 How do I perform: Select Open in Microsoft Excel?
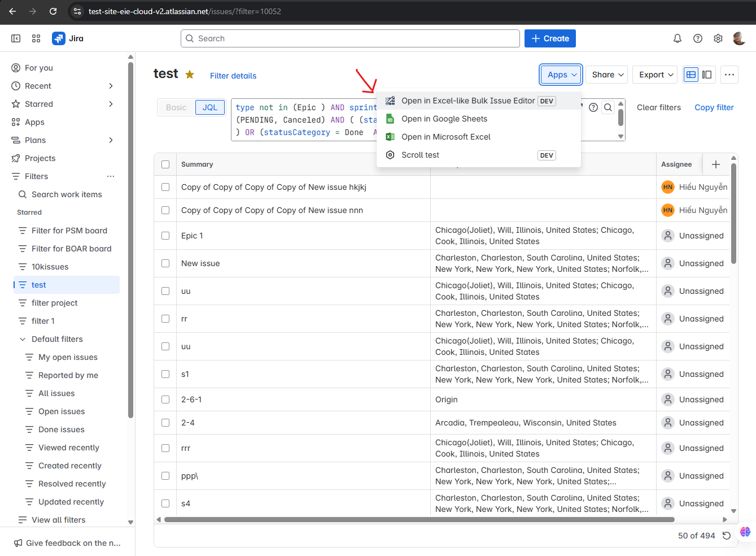[445, 137]
